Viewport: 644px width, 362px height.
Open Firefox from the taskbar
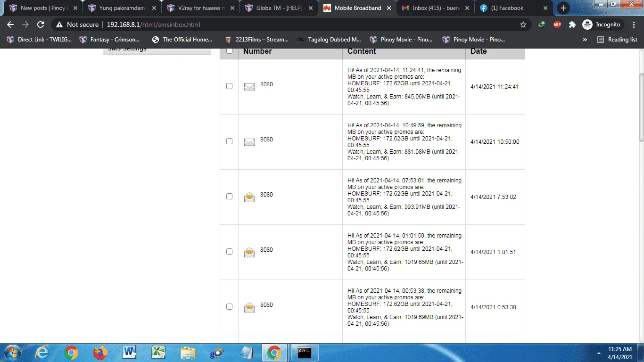[100, 353]
